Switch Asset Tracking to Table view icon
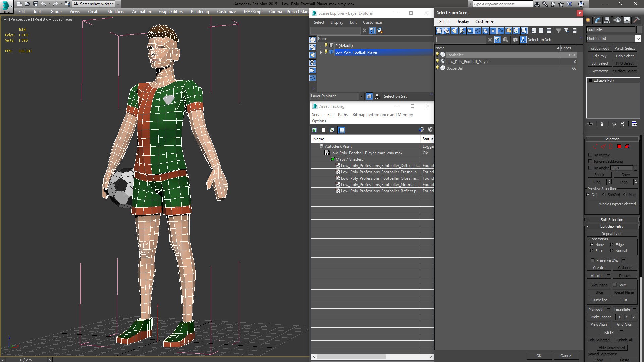The width and height of the screenshot is (644, 362). pyautogui.click(x=341, y=130)
